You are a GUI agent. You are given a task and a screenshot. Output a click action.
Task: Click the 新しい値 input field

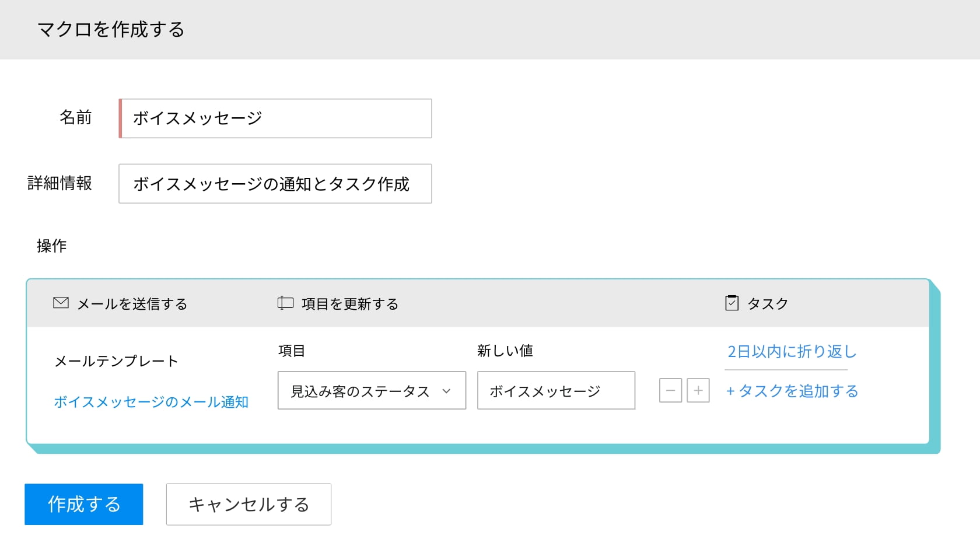[556, 391]
